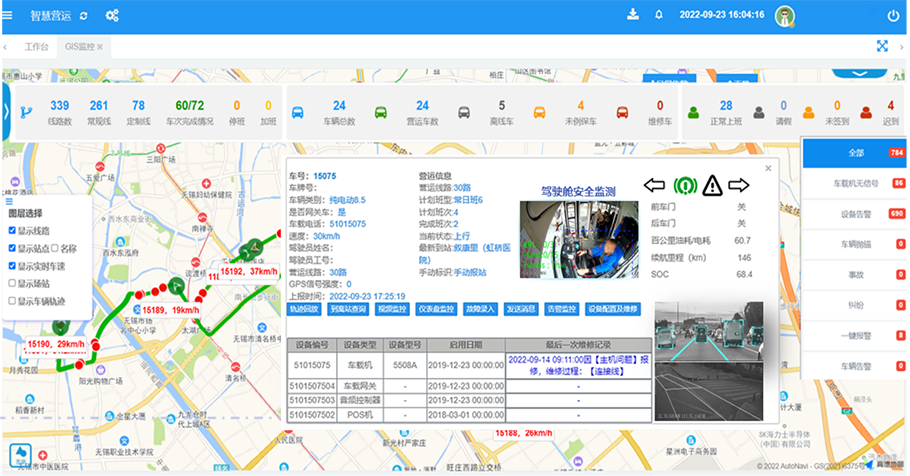This screenshot has height=476, width=910.
Task: Enable the 显示车辆轨迹 checkbox
Action: [12, 301]
